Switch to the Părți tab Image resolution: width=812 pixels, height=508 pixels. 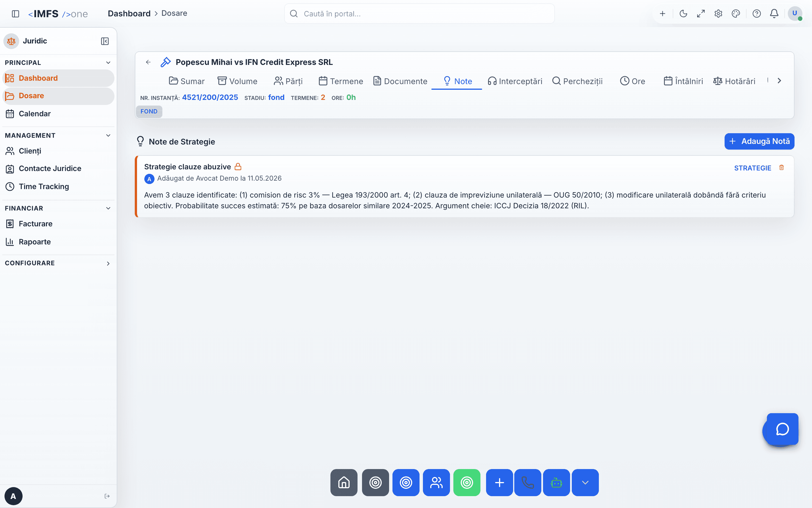[x=288, y=81]
